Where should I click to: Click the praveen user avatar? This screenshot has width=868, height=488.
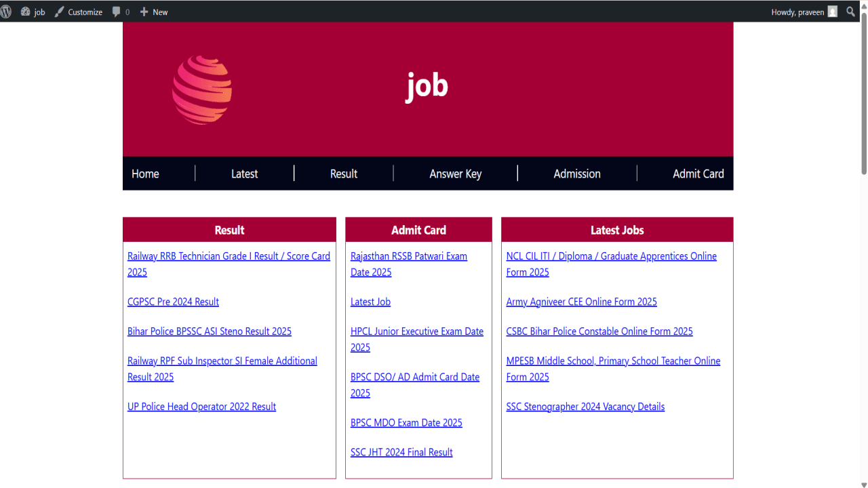coord(833,12)
